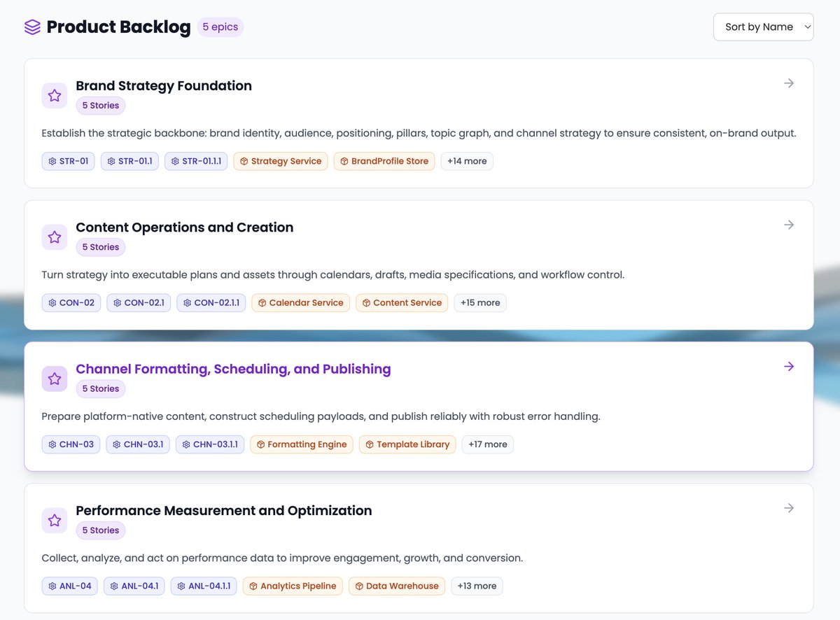Click the layers icon beside Product Backlog heading
The width and height of the screenshot is (840, 620).
[x=32, y=26]
